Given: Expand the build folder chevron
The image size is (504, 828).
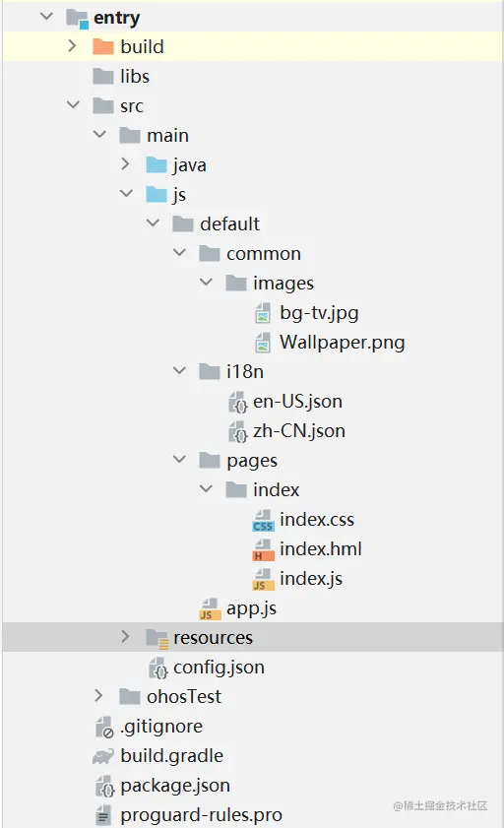Looking at the screenshot, I should pos(72,46).
